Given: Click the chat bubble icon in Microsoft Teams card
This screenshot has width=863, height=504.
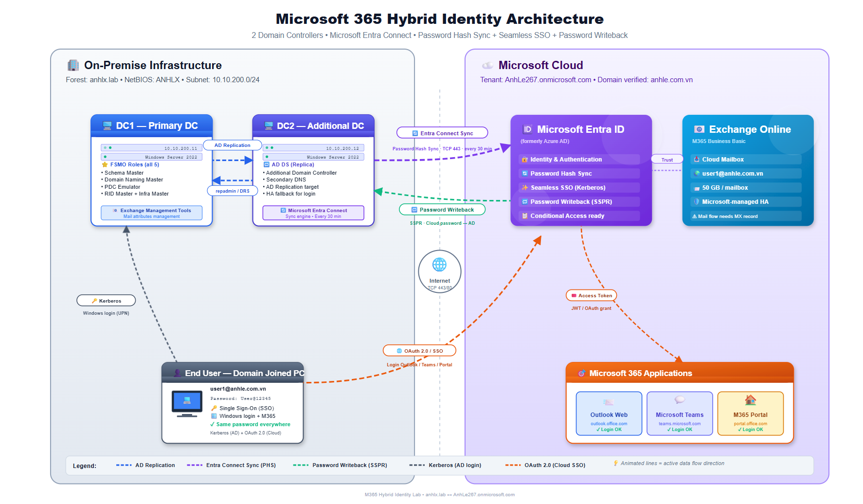Looking at the screenshot, I should pos(680,400).
